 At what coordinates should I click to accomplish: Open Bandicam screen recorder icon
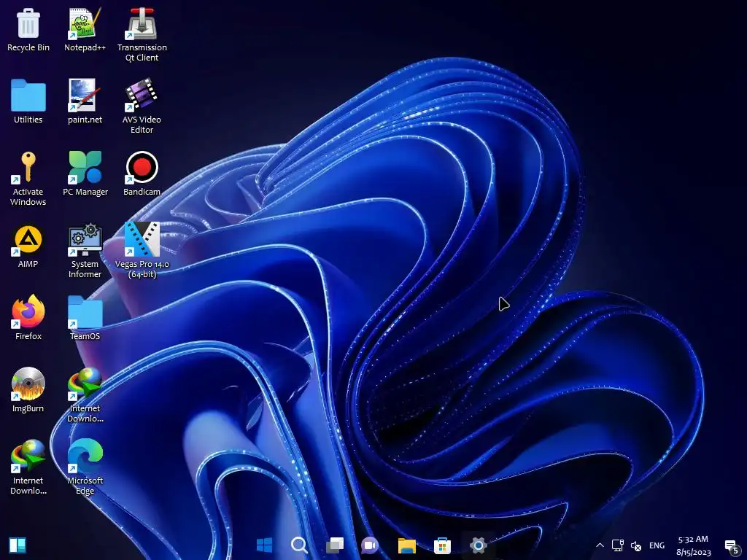point(142,174)
